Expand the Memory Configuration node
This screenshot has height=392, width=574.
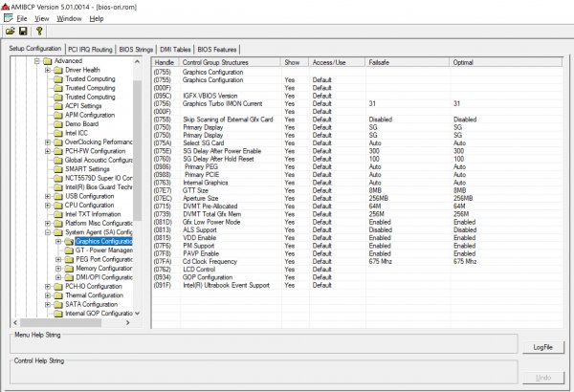(x=58, y=269)
